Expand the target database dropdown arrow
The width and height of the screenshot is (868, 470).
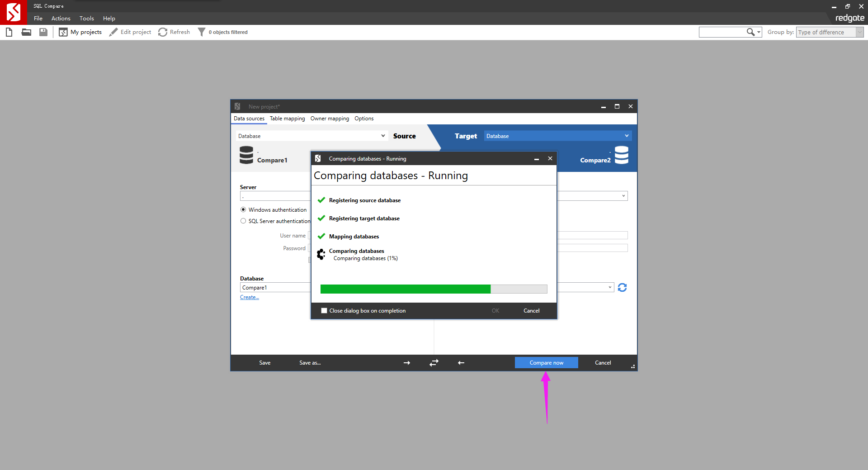point(610,287)
